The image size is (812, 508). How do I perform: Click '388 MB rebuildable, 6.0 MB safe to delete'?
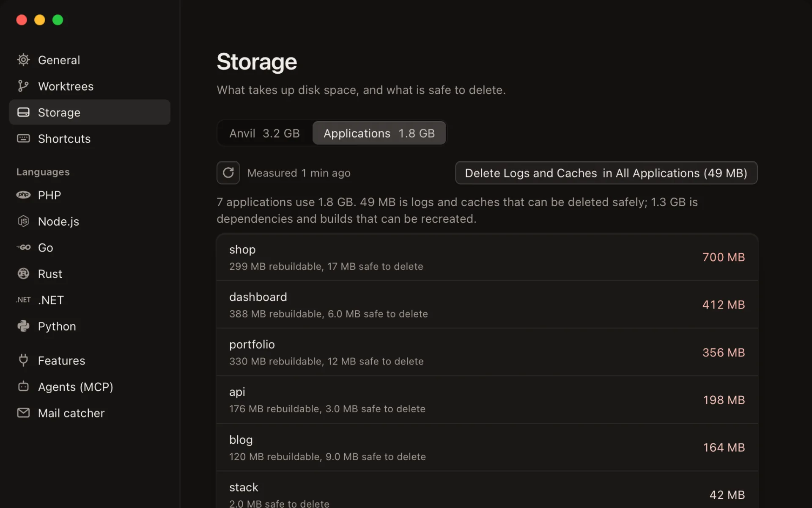pyautogui.click(x=329, y=314)
